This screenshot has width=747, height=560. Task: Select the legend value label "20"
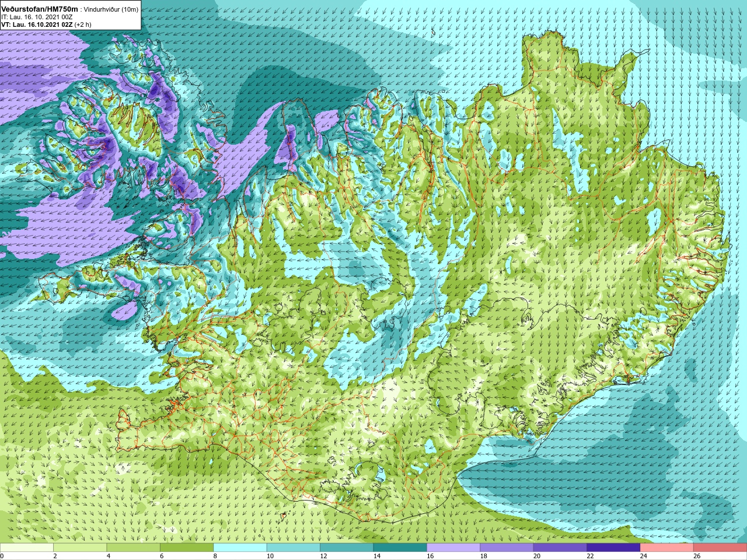pyautogui.click(x=537, y=556)
